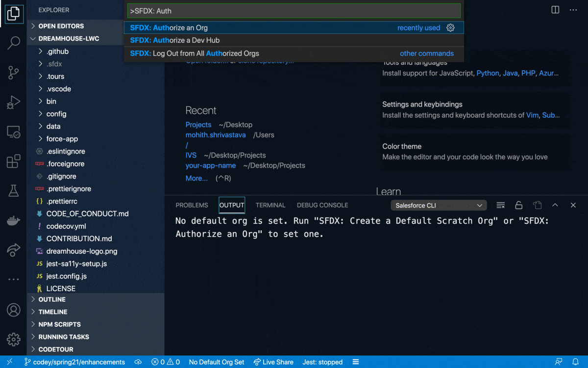Open the Java language support link
Screen dimensions: 588x368
[x=510, y=73]
